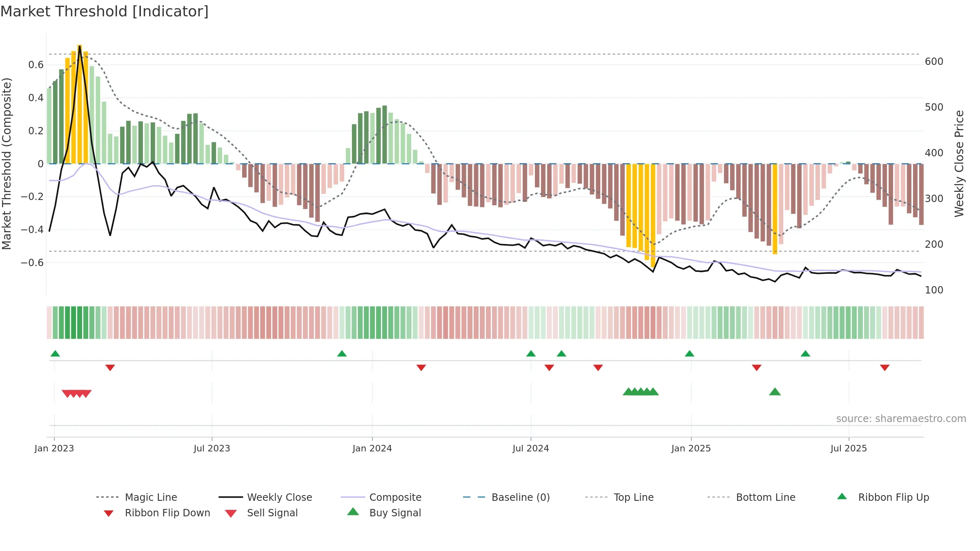Toggle the Top Line legend entry

(x=619, y=497)
